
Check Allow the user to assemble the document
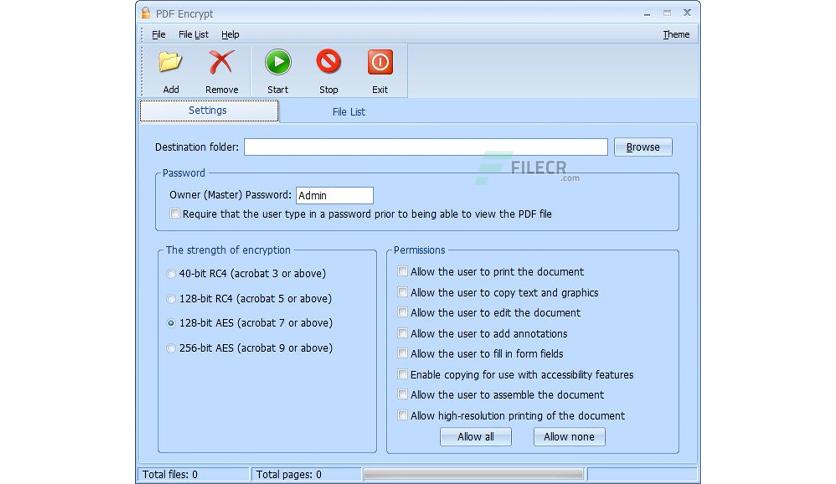(403, 394)
